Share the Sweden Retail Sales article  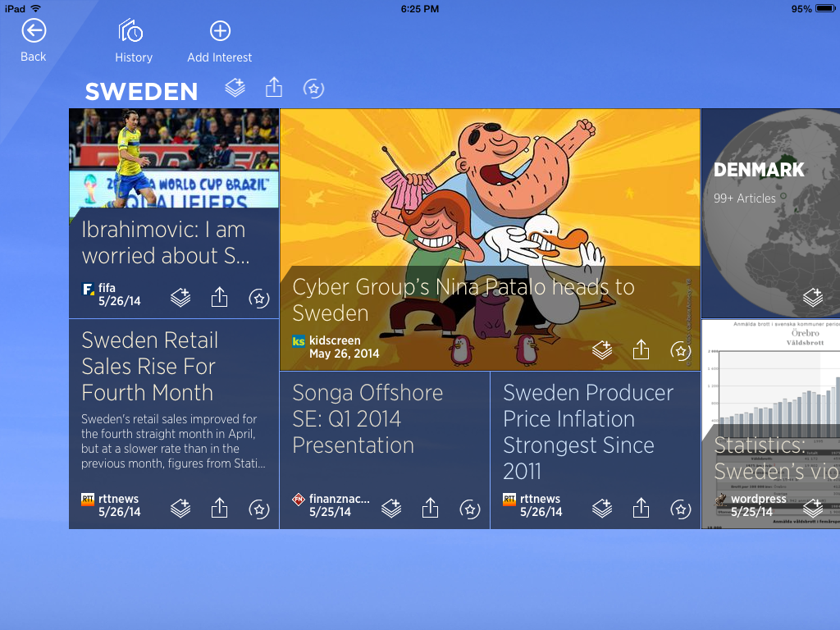(x=219, y=509)
